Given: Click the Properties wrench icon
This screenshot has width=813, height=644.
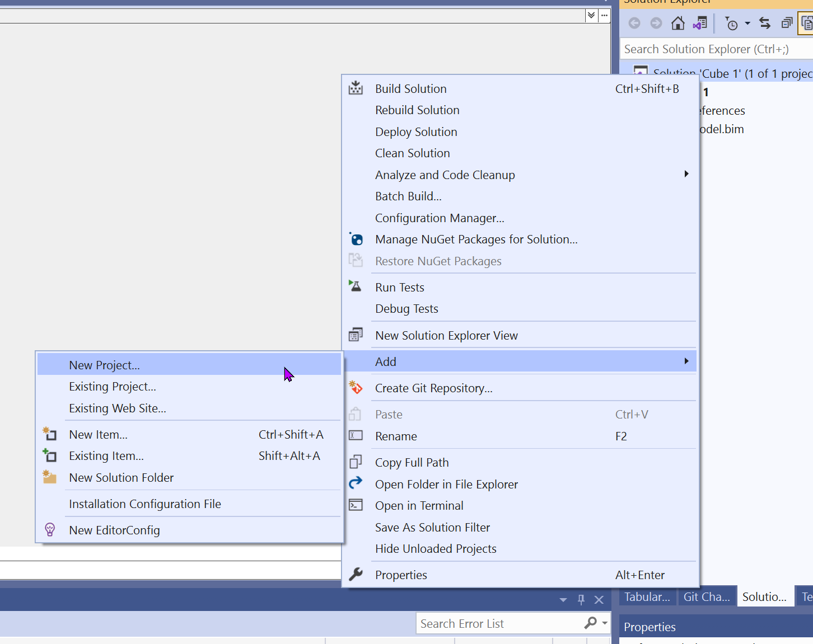Looking at the screenshot, I should click(x=356, y=574).
